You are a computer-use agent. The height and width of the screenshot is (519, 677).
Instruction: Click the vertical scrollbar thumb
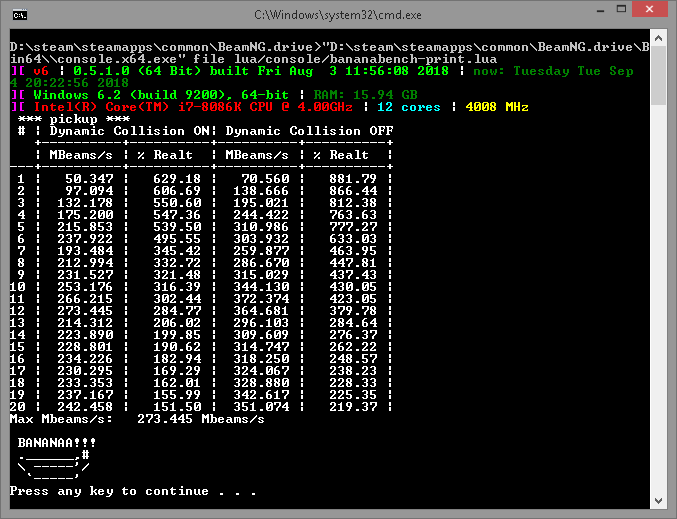tap(658, 76)
